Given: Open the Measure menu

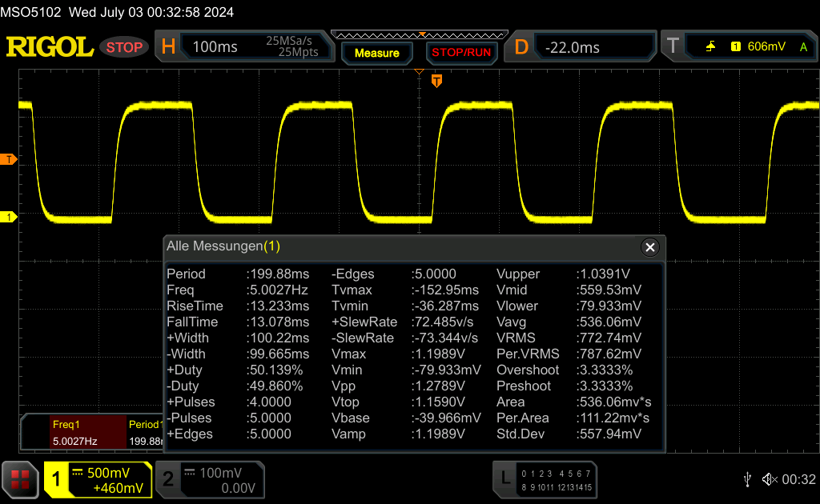Looking at the screenshot, I should coord(376,53).
